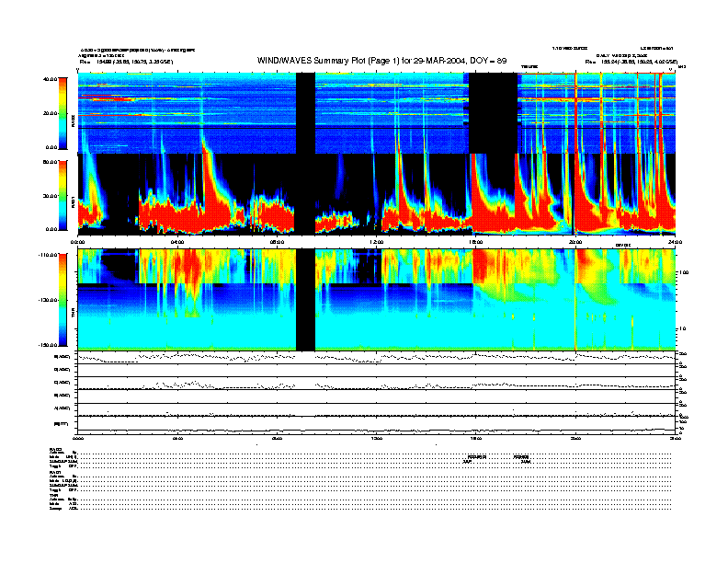Image resolution: width=728 pixels, height=563 pixels.
Task: Click the -110.00 label on TNR color scale
Action: point(42,253)
